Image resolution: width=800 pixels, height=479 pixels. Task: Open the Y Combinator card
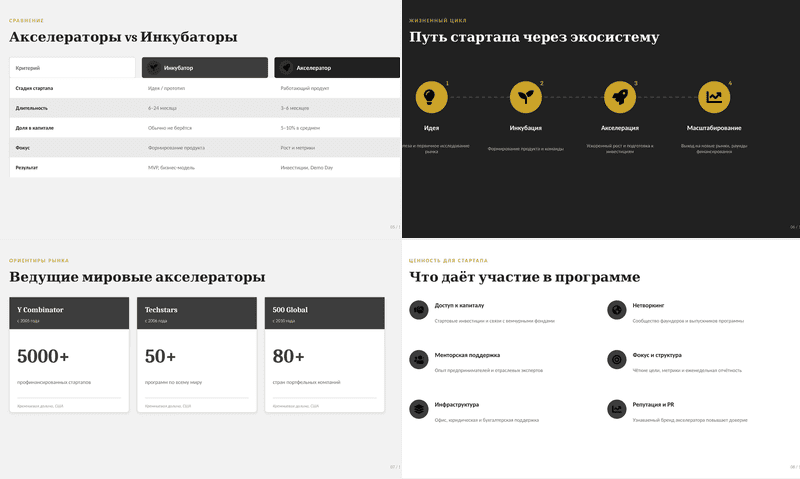tap(69, 355)
